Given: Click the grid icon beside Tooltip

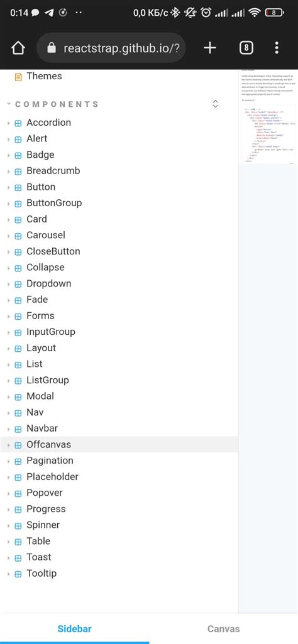Looking at the screenshot, I should point(18,574).
